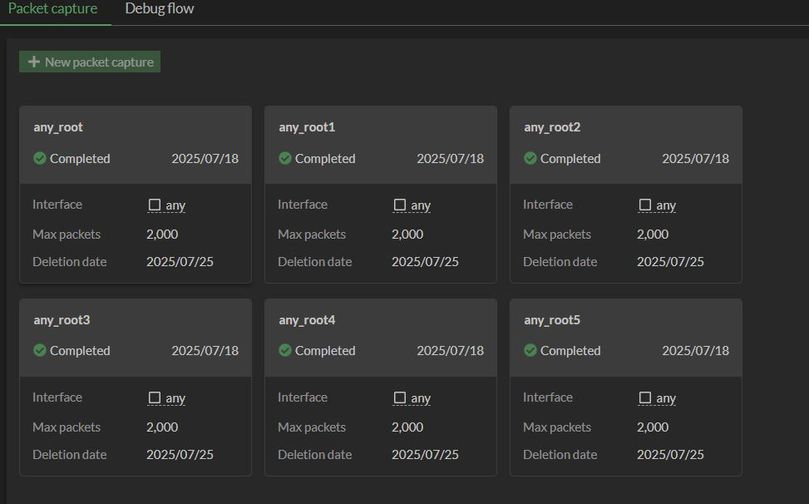Click the completed status icon on any_root2
Image resolution: width=809 pixels, height=504 pixels.
(530, 158)
